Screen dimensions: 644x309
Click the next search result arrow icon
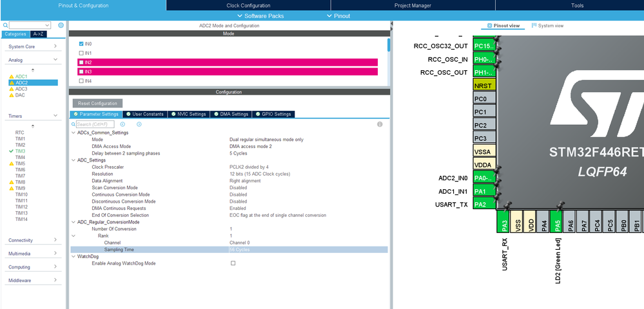(x=139, y=124)
